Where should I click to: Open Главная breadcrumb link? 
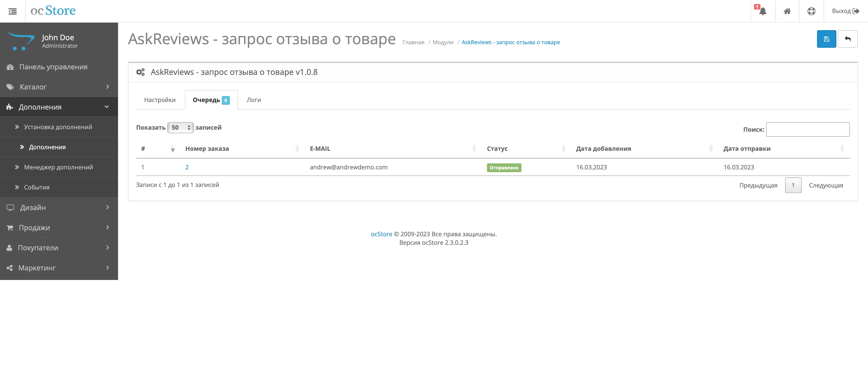(413, 42)
